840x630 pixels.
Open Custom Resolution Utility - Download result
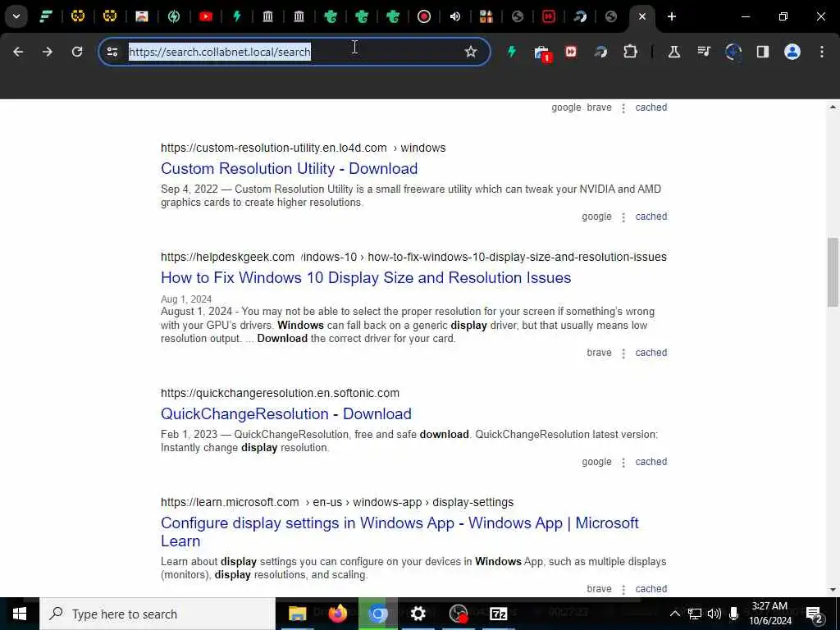point(290,168)
